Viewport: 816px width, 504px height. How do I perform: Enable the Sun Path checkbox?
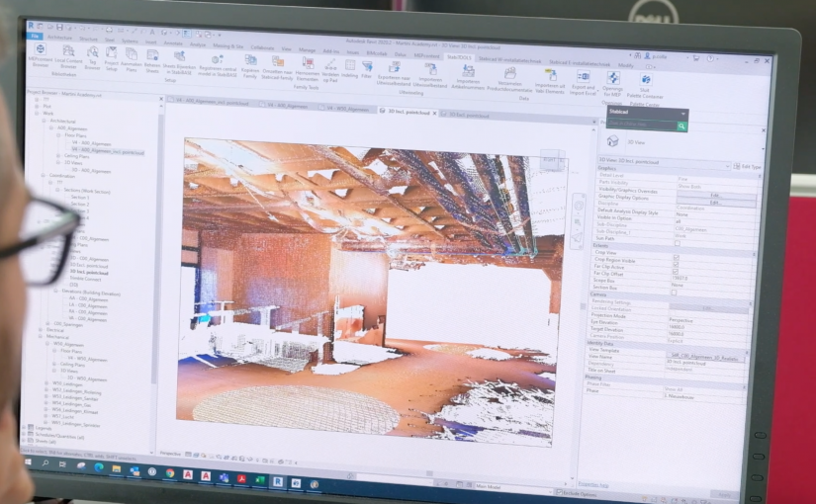678,243
